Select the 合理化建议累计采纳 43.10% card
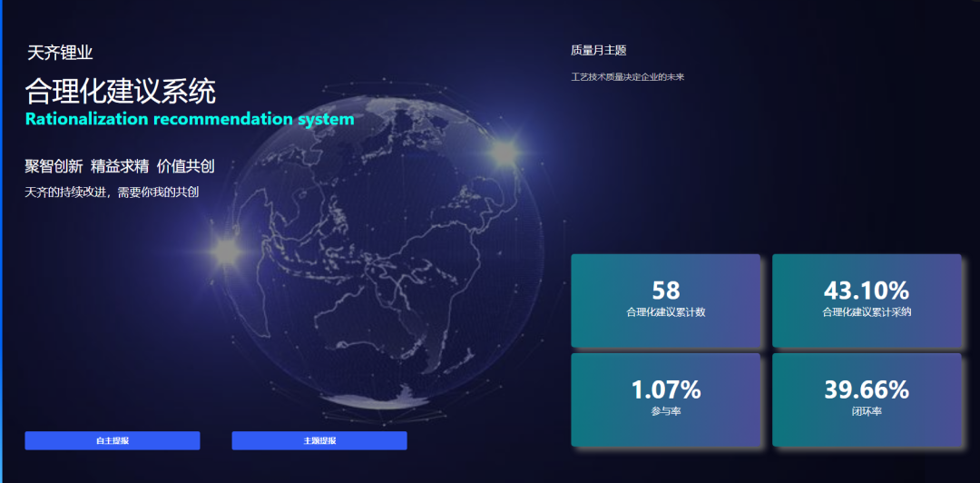The image size is (980, 483). 867,301
